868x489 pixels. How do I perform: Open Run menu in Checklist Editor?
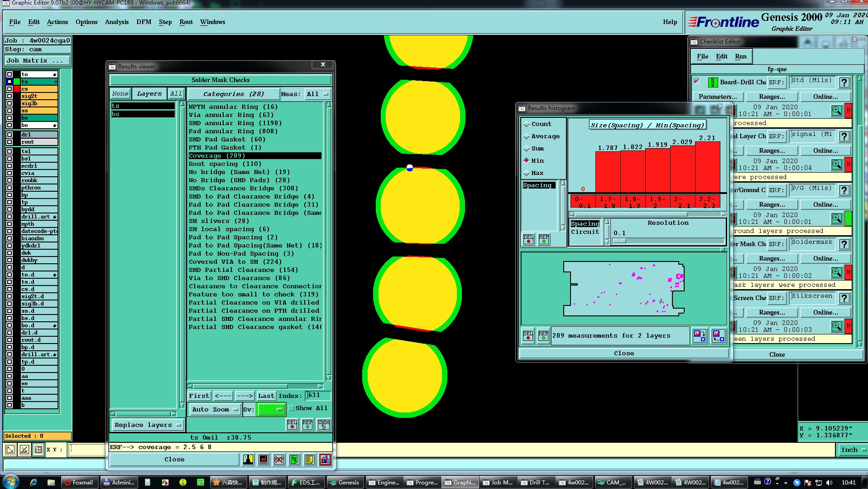(741, 57)
